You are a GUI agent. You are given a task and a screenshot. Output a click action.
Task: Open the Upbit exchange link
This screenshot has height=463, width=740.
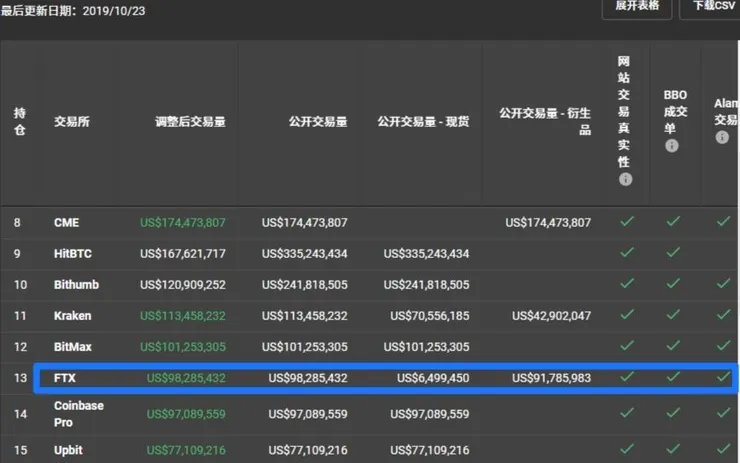click(68, 450)
